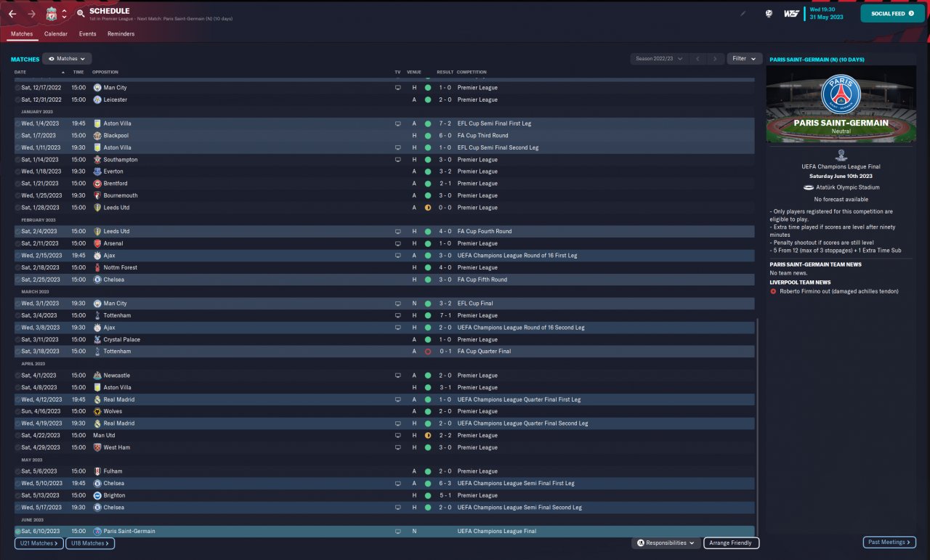Click the Brighton club badge
This screenshot has width=930, height=560.
[97, 495]
